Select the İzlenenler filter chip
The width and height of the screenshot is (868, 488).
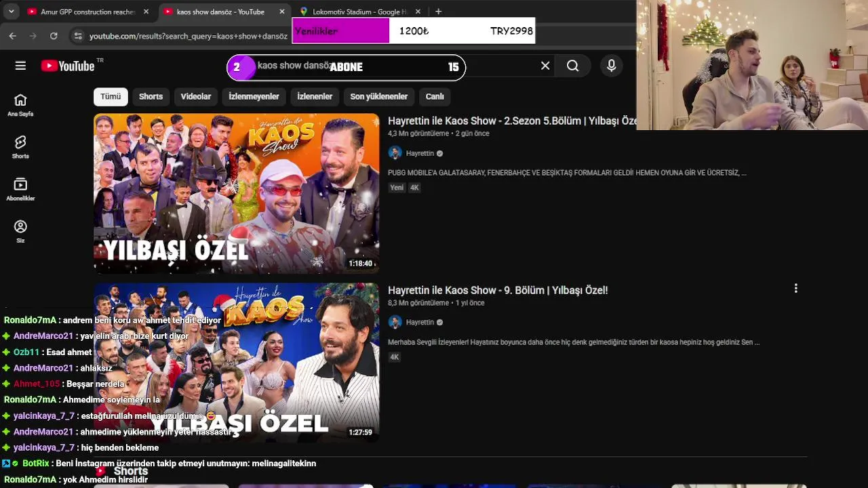click(315, 96)
